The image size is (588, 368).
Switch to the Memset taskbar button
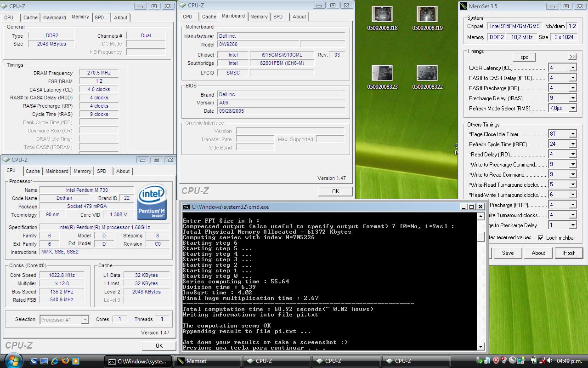coord(208,361)
